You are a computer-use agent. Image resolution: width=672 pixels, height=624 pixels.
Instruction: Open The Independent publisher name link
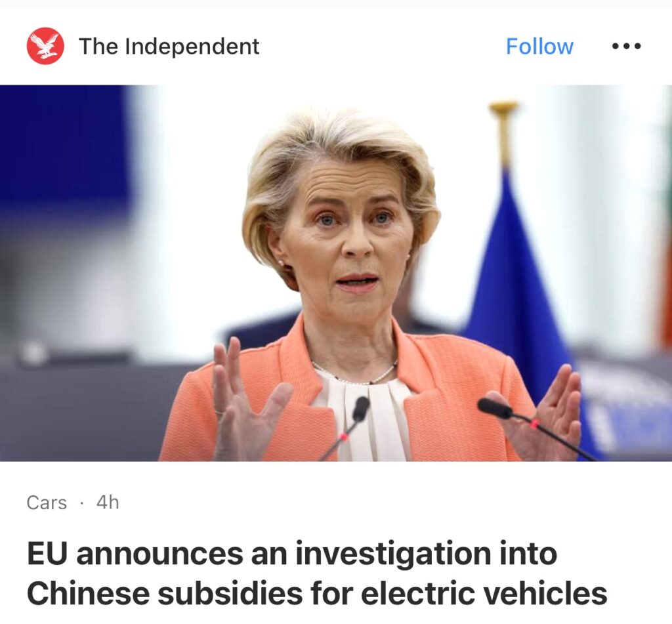coord(169,47)
